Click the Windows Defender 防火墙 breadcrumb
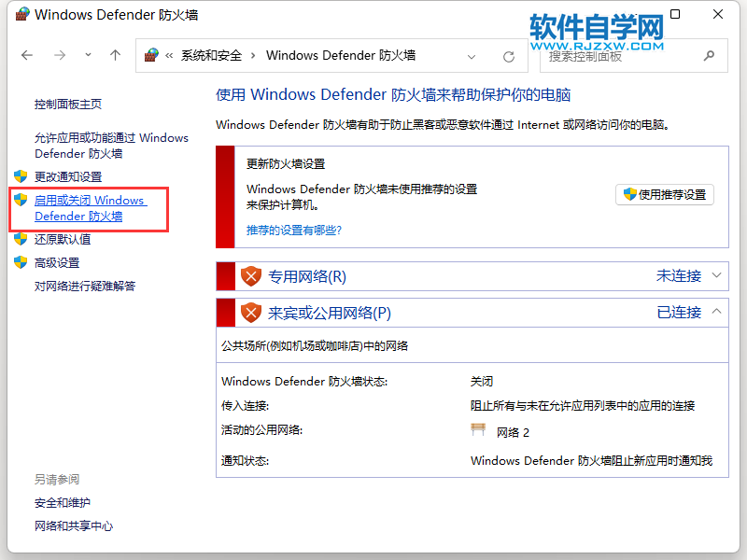The height and width of the screenshot is (560, 747). coord(341,55)
